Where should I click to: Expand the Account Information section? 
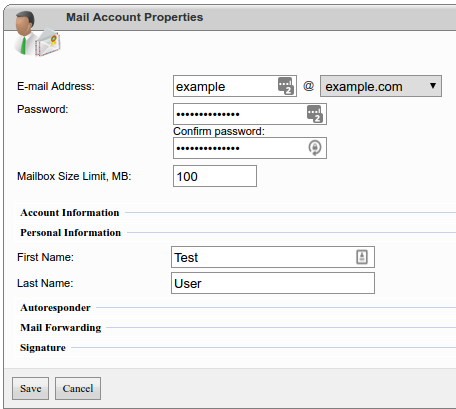[70, 213]
